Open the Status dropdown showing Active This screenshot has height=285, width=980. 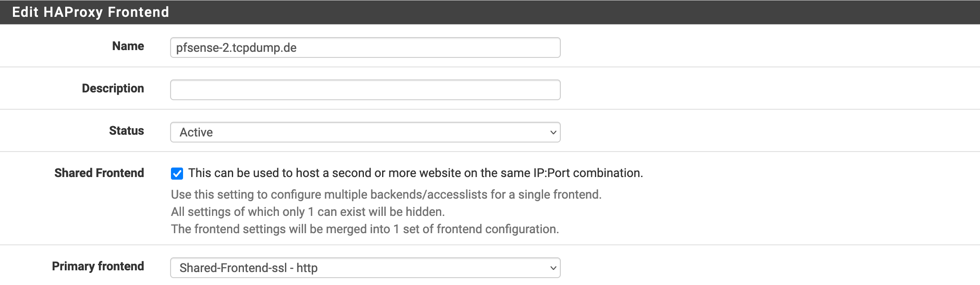(x=365, y=132)
